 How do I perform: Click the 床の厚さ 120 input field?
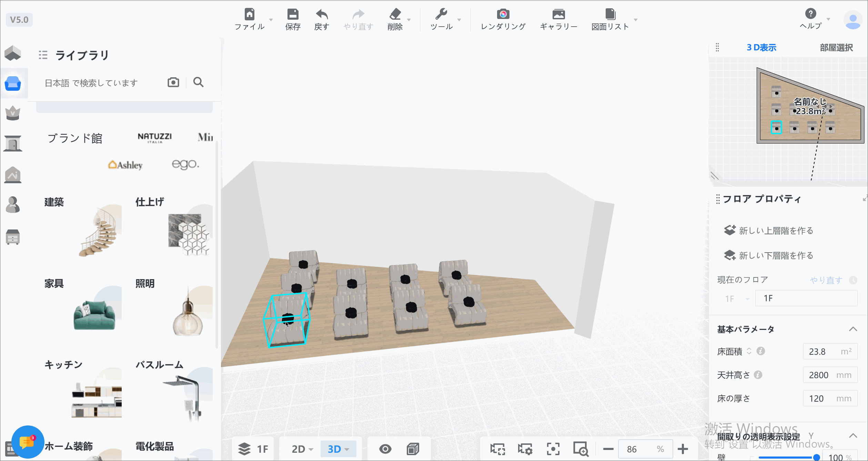[830, 399]
